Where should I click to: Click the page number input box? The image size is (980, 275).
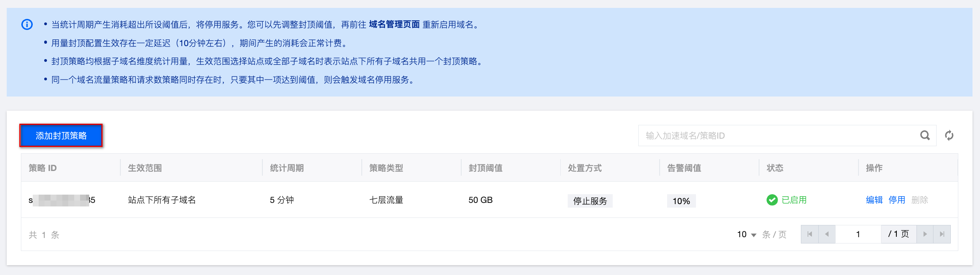[x=858, y=234]
